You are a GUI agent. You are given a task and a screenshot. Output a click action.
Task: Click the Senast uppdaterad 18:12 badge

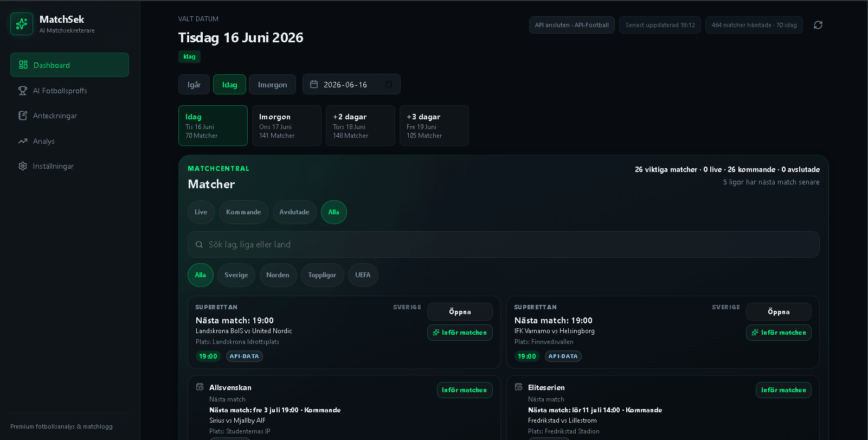click(660, 25)
